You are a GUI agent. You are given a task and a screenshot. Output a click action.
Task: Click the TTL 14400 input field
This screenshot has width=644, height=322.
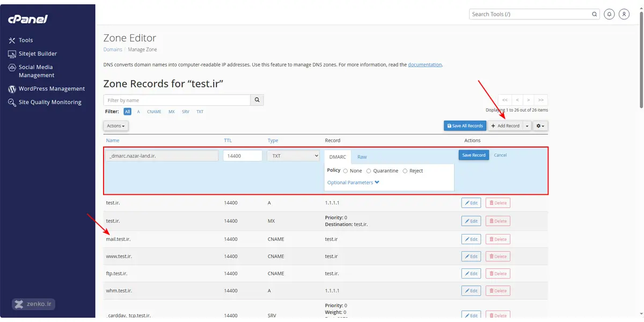point(243,156)
